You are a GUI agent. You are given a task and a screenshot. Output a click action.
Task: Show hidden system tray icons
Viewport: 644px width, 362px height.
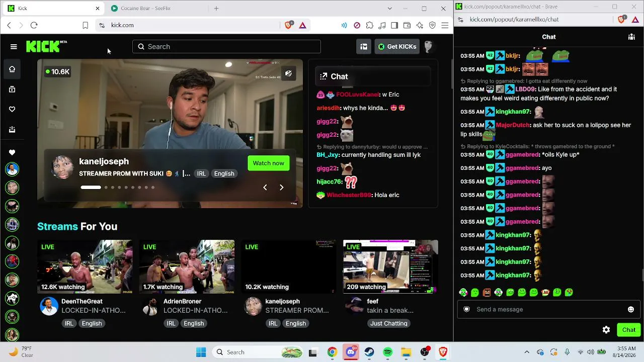pyautogui.click(x=527, y=352)
